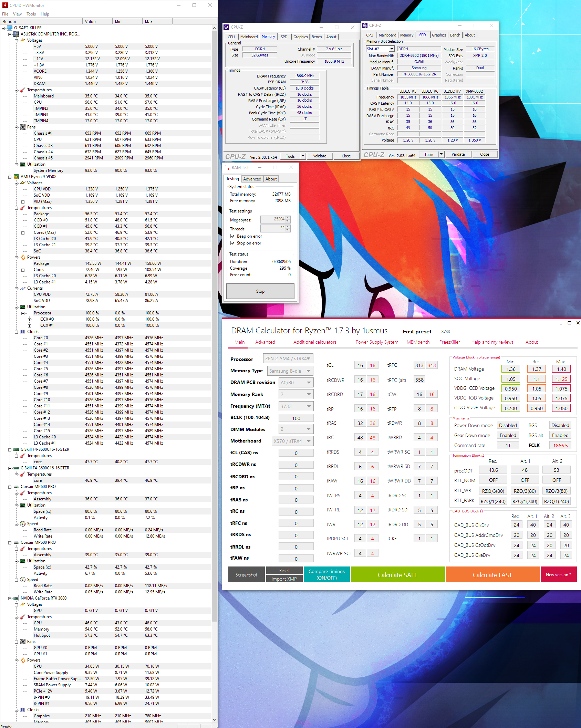Click the Voltages icon under NVIDIA GeForce

pos(23,604)
